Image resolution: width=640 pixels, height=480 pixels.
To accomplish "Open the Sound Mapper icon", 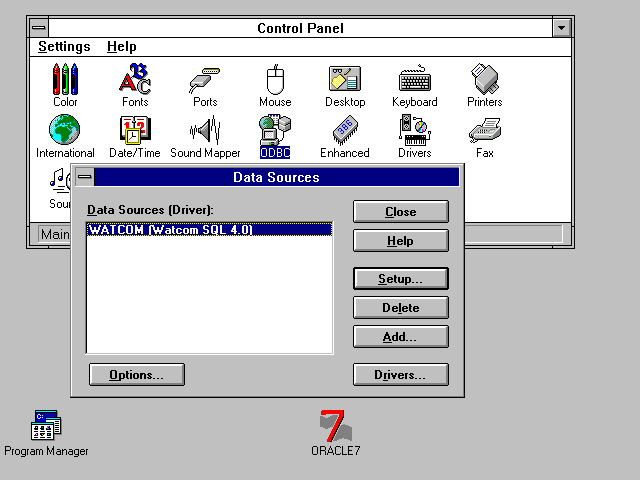I will (205, 131).
